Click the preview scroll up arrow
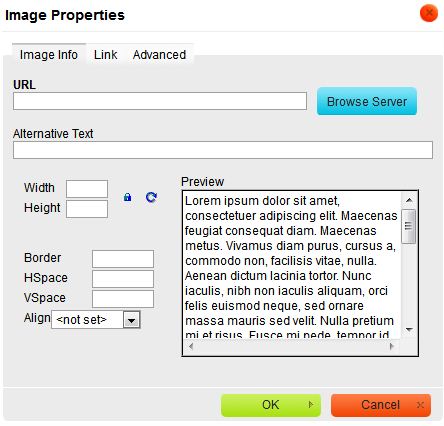The width and height of the screenshot is (444, 426). pyautogui.click(x=409, y=200)
